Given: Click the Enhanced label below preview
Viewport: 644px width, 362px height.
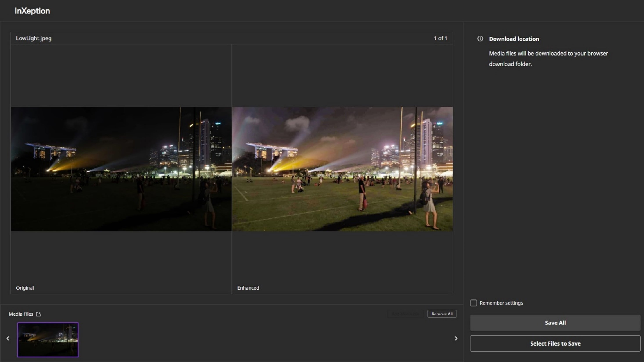Looking at the screenshot, I should tap(248, 288).
